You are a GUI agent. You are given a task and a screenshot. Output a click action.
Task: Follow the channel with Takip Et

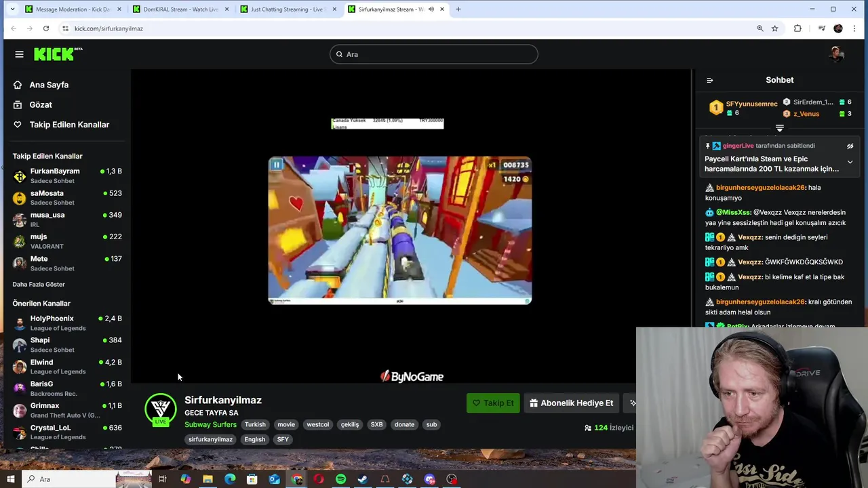pyautogui.click(x=493, y=403)
